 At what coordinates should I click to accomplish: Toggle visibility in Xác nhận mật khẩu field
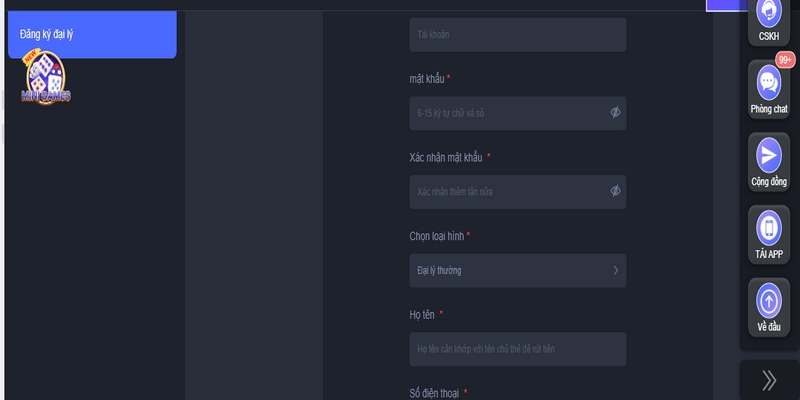point(615,191)
